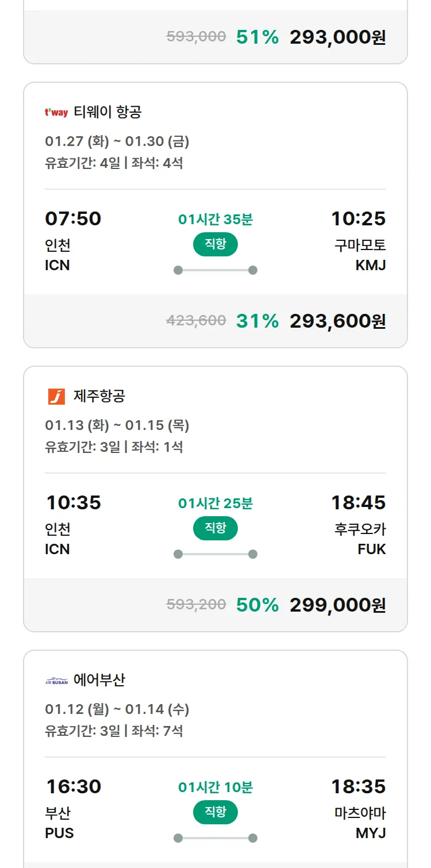
Task: Click the 50% discount label on the Fukuoka fare
Action: coord(257,605)
